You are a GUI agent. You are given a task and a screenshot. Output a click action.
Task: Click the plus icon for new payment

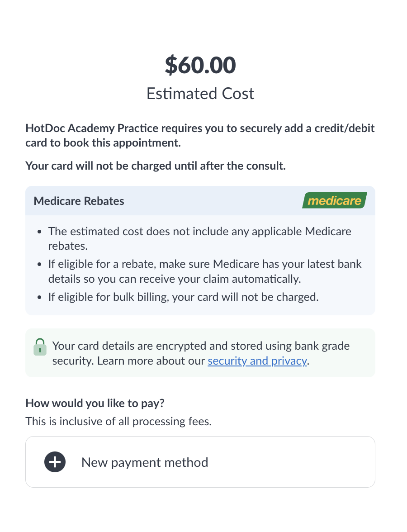point(55,462)
